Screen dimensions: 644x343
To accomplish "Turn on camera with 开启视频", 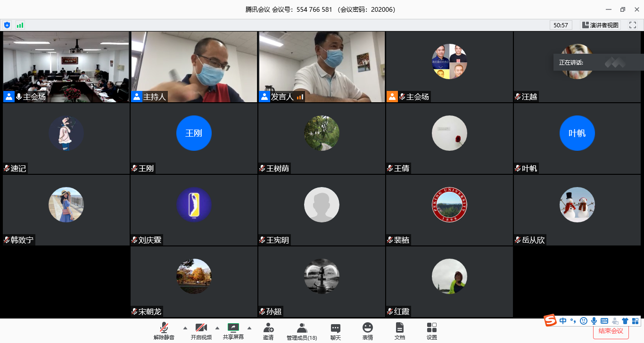I will [x=201, y=331].
